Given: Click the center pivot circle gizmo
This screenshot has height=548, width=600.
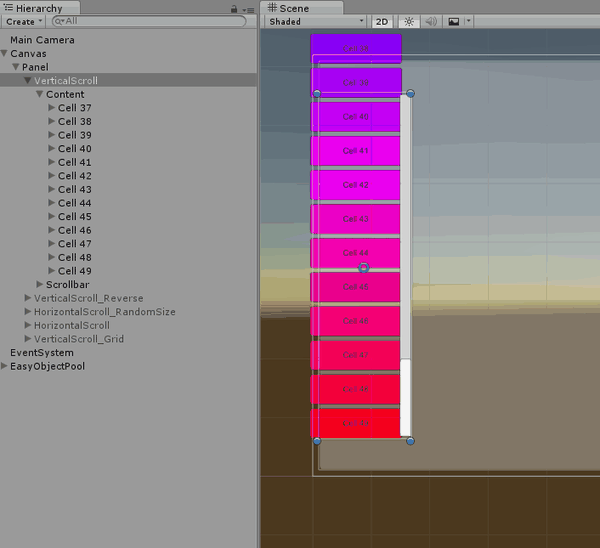Looking at the screenshot, I should 364,268.
